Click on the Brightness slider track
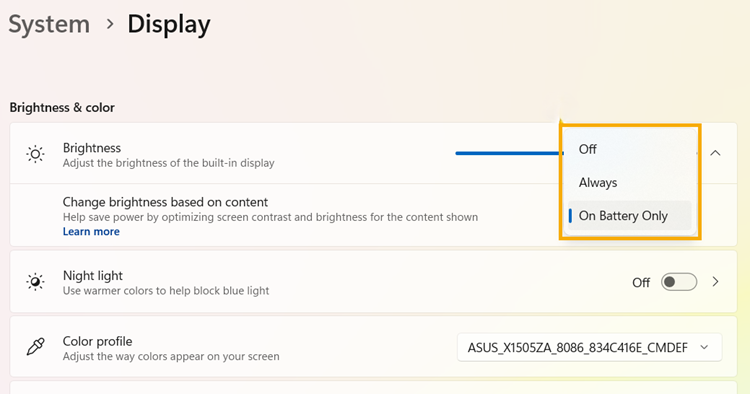Screen dimensions: 750x394 point(509,153)
